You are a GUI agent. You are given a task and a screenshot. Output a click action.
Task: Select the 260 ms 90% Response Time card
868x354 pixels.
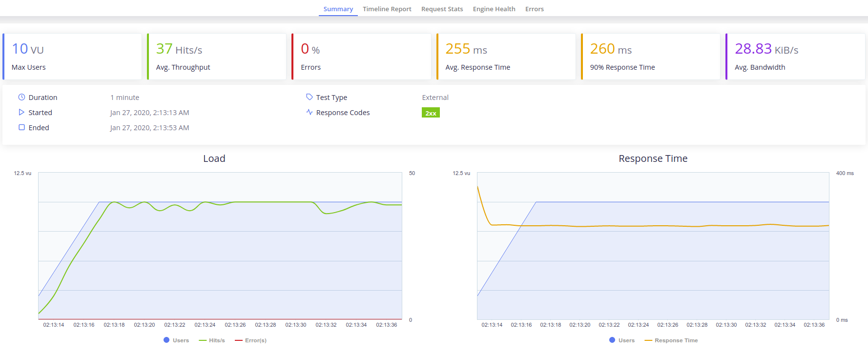point(650,57)
